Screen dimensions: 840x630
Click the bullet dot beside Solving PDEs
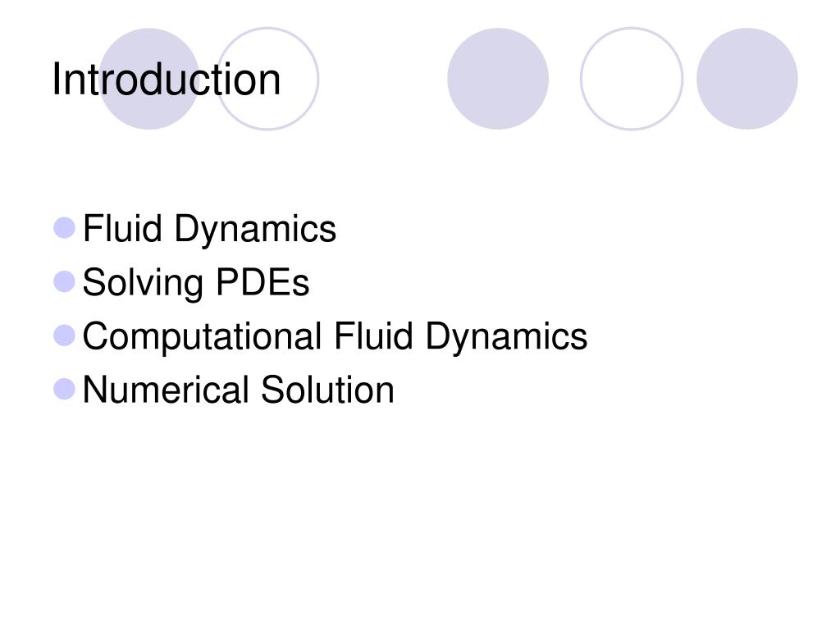point(64,282)
